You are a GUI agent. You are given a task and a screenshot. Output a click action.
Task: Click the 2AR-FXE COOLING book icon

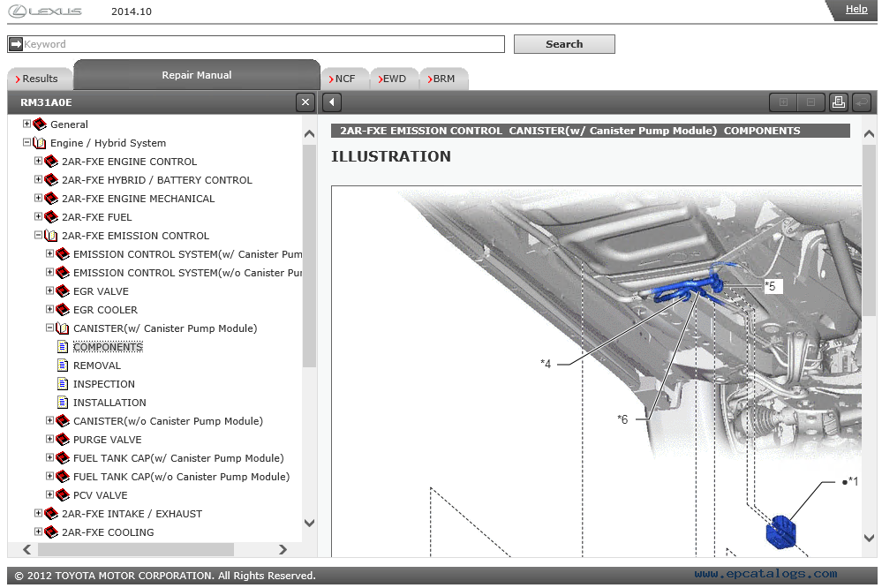[51, 532]
